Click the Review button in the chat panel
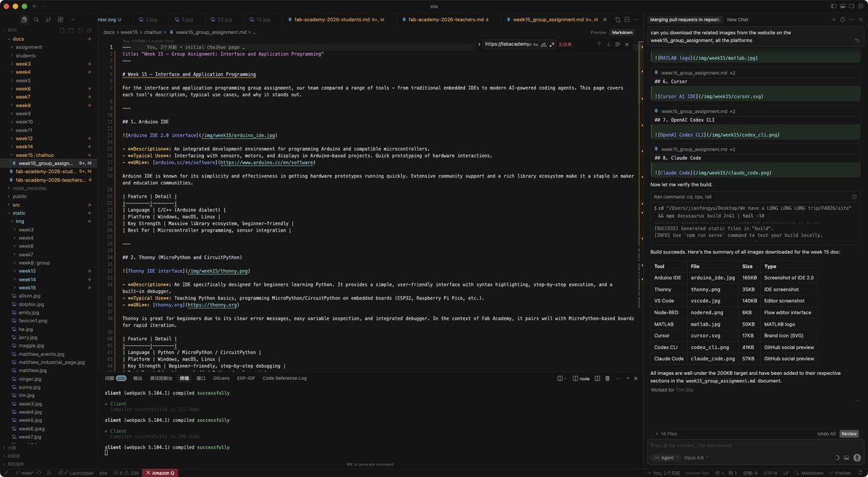The height and width of the screenshot is (477, 868). [x=849, y=434]
